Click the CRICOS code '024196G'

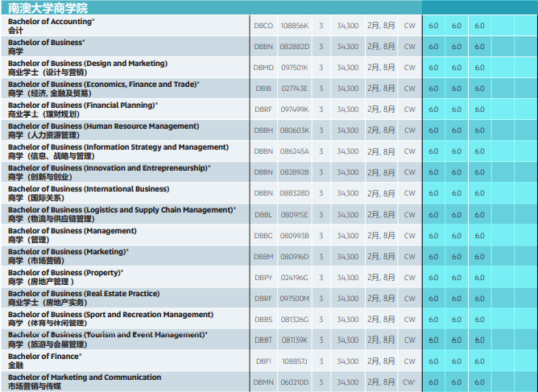[295, 278]
